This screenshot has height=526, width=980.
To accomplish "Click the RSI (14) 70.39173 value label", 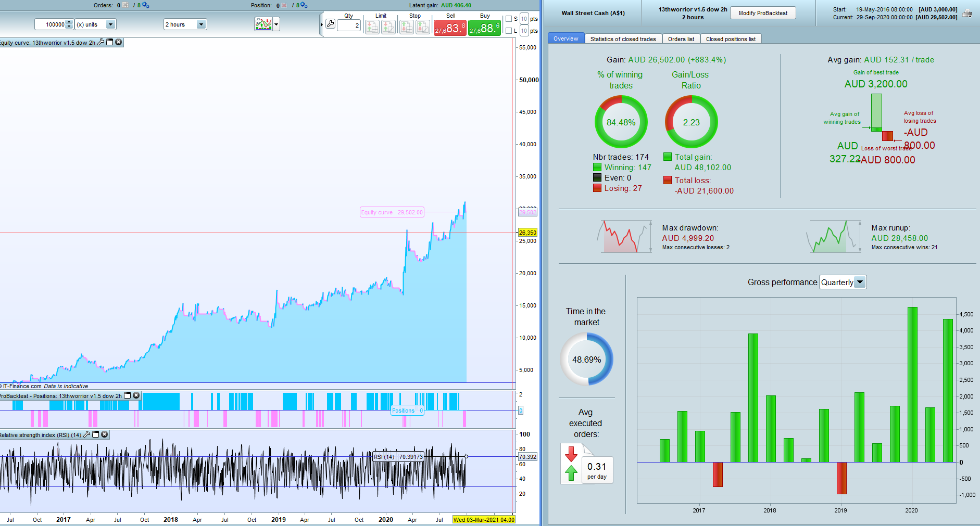I will (x=398, y=457).
